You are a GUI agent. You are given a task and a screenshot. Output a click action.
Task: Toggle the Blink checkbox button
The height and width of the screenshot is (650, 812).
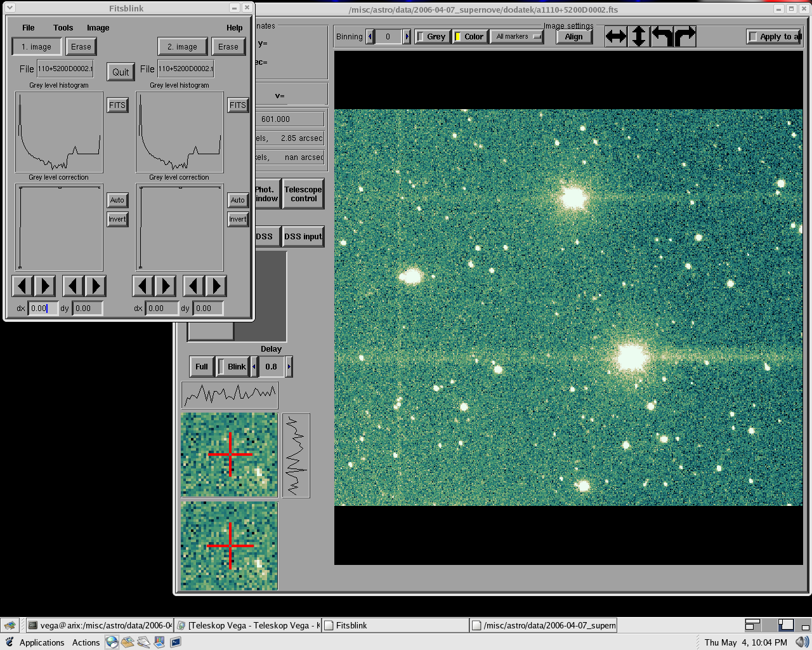pos(232,367)
